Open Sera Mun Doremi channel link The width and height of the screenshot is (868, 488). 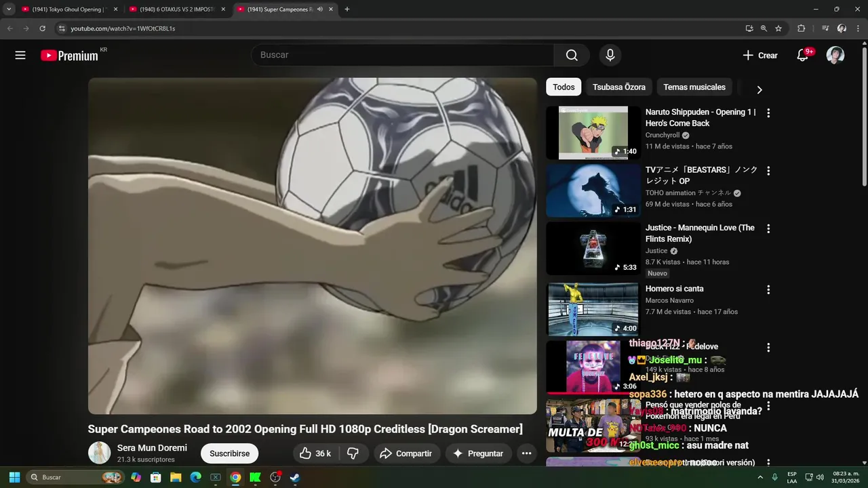(x=152, y=448)
